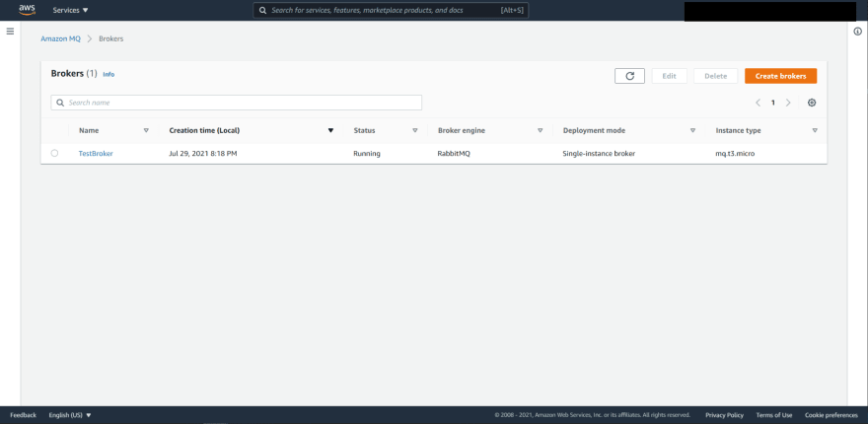Click the Jul 29, 2021 8:18 PM cell

click(203, 153)
